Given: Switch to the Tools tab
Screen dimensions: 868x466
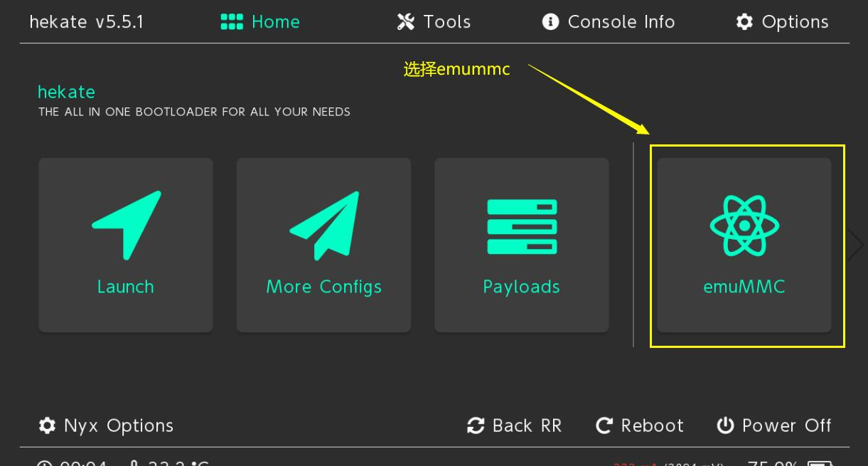Looking at the screenshot, I should (x=434, y=22).
